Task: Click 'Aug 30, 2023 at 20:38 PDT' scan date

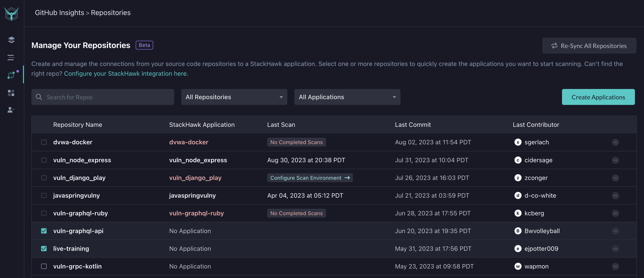Action: click(306, 160)
